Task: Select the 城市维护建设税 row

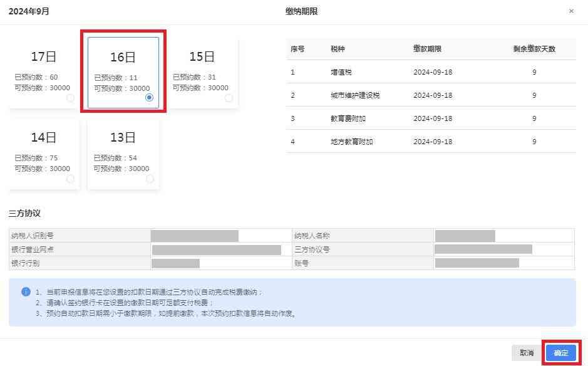Action: (x=431, y=95)
